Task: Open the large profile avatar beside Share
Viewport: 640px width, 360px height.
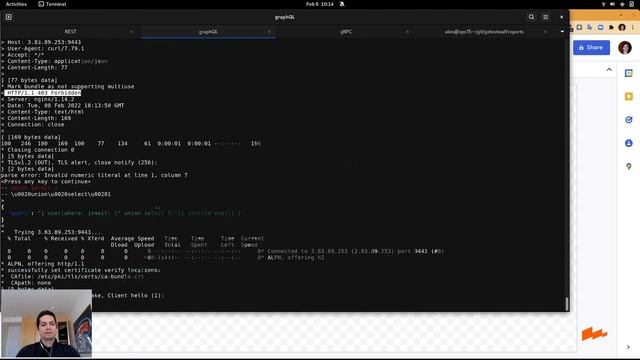Action: coord(624,47)
